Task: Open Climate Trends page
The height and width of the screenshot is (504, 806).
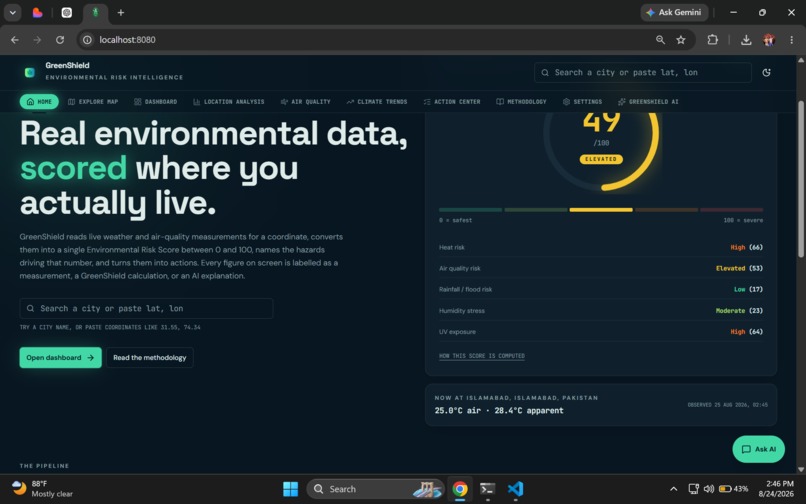Action: 377,102
